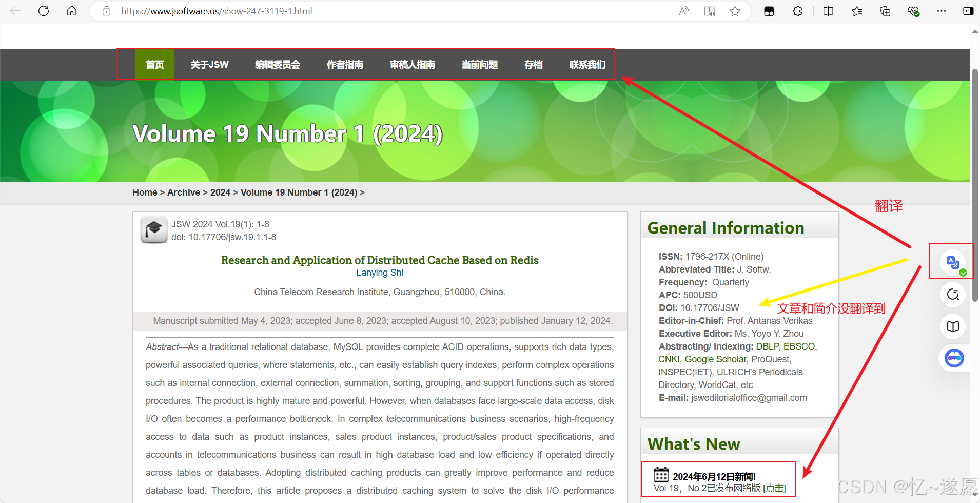The height and width of the screenshot is (503, 980).
Task: Turn on read aloud for this page
Action: pos(683,11)
